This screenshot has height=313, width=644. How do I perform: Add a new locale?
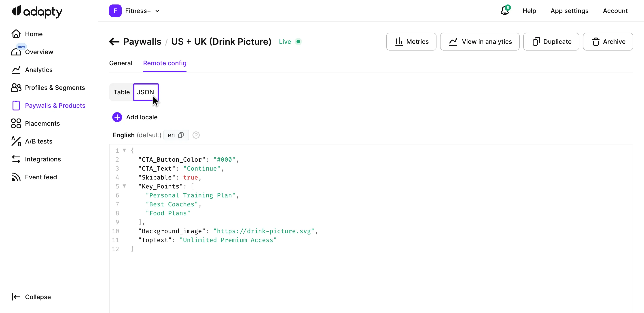(135, 117)
